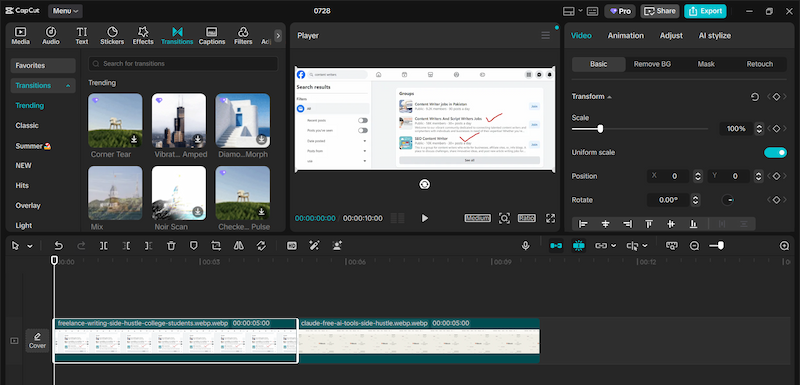Click the Mirror flip icon in timeline toolbar
The width and height of the screenshot is (800, 385).
(x=238, y=246)
